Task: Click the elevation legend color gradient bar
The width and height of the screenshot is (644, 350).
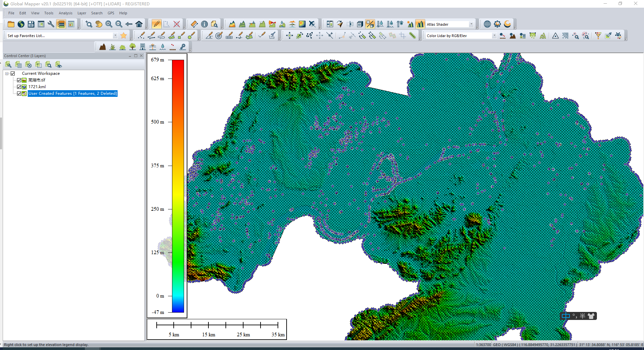Action: click(178, 186)
